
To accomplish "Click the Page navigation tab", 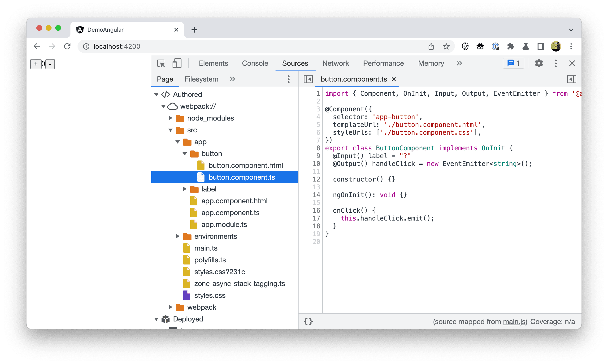I will click(x=165, y=79).
